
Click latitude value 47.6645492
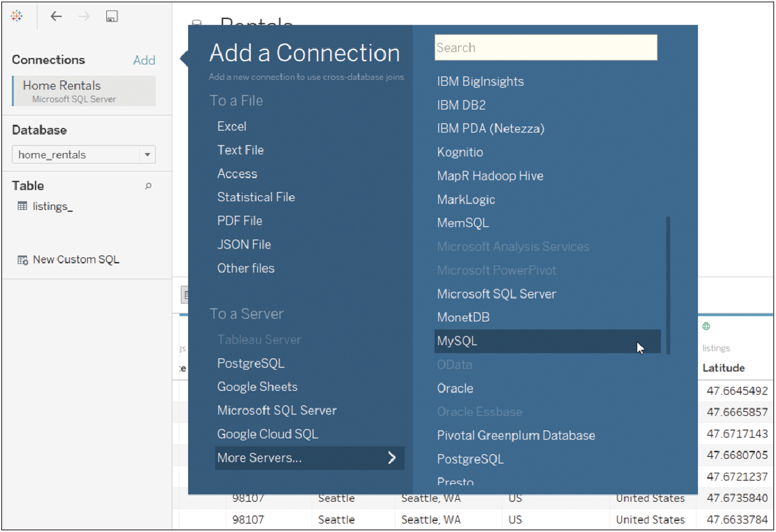point(737,391)
